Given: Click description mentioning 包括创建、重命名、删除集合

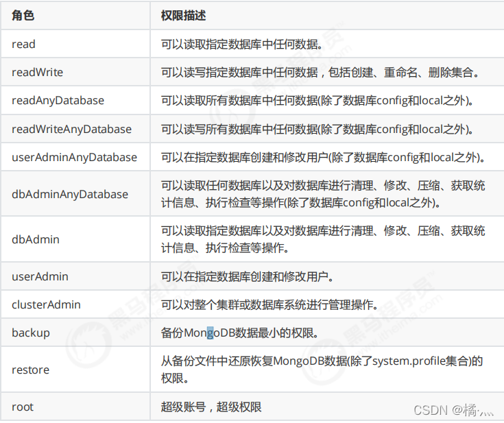Looking at the screenshot, I should 320,72.
